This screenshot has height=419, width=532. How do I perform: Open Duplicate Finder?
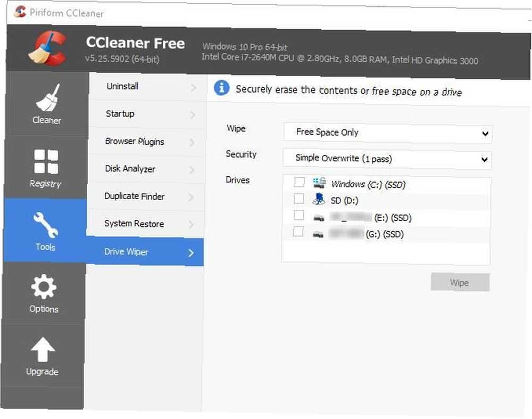[x=146, y=196]
